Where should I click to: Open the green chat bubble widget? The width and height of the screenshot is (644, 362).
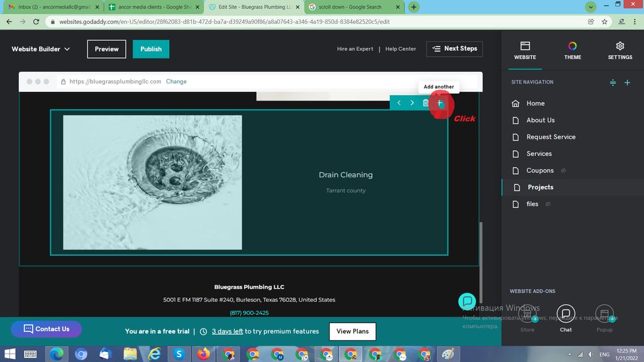(467, 301)
